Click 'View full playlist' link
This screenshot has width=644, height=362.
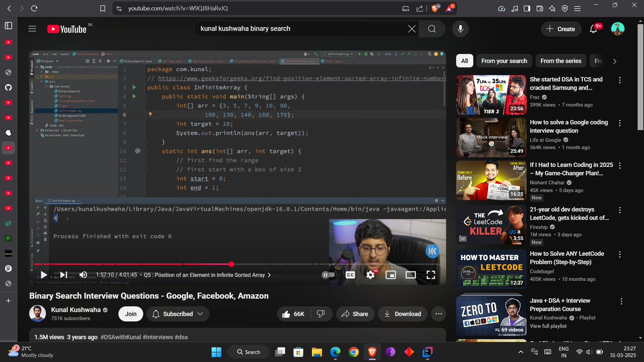click(548, 326)
